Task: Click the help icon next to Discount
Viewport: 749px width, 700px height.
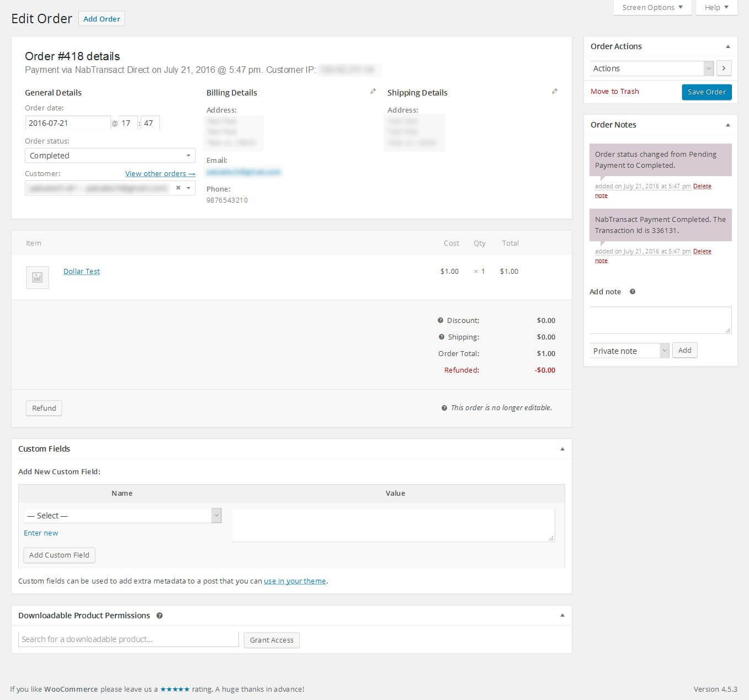Action: click(x=440, y=320)
